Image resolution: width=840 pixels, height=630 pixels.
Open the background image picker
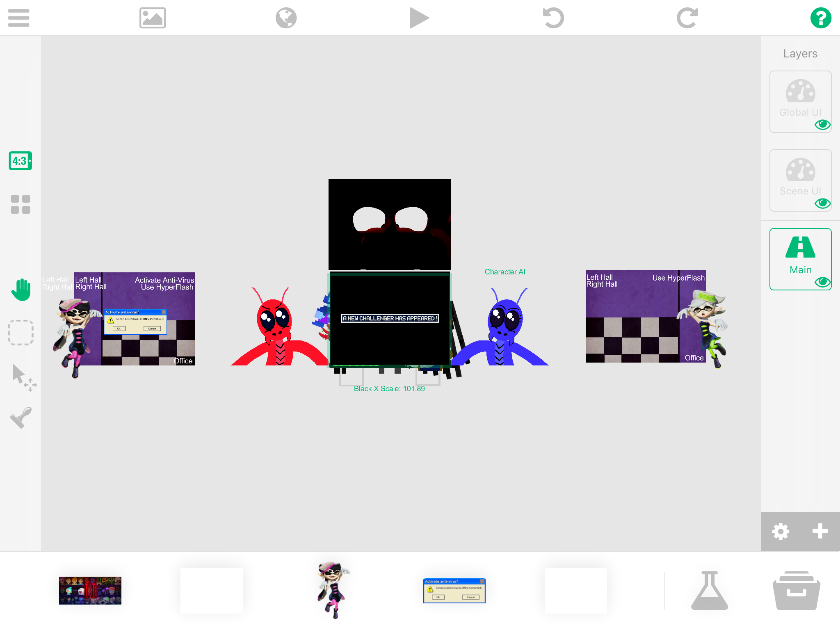click(153, 18)
